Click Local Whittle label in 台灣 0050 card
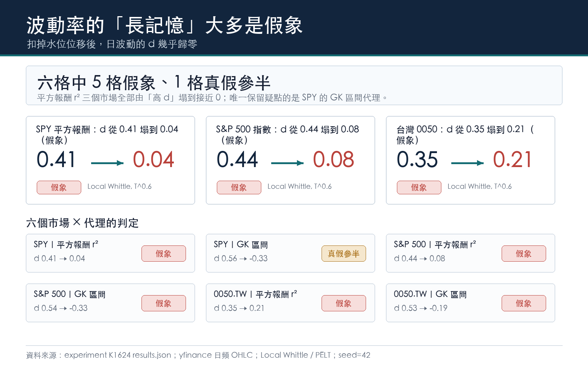Image resolution: width=588 pixels, height=368 pixels. point(480,186)
